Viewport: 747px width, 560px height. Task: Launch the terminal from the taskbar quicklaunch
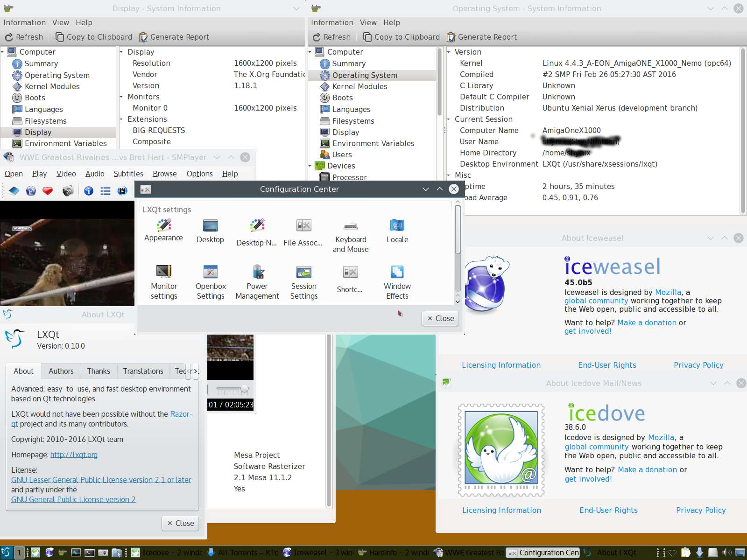coord(90,553)
